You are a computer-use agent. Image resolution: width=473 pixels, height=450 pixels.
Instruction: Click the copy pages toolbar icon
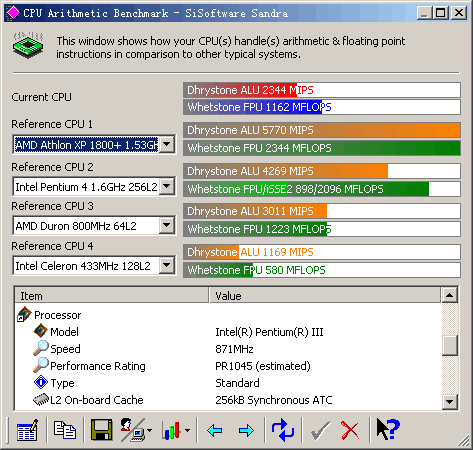pyautogui.click(x=65, y=430)
